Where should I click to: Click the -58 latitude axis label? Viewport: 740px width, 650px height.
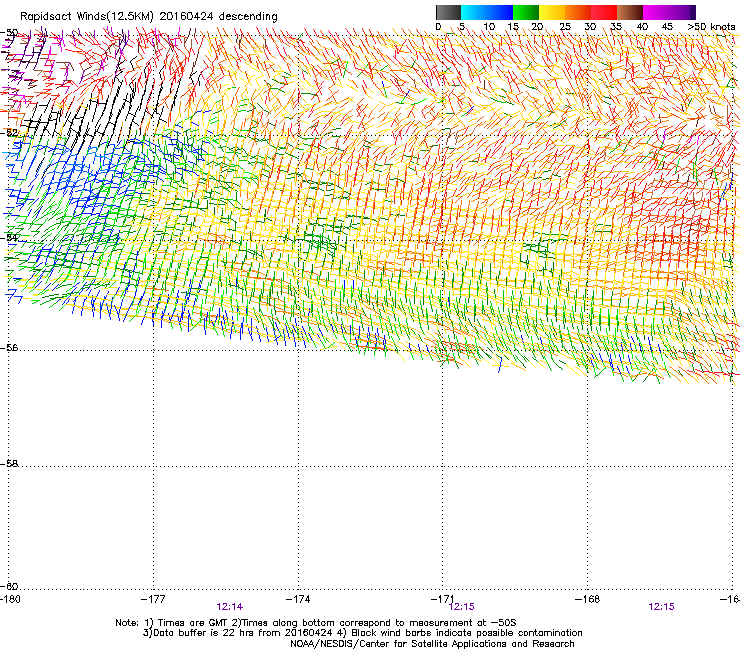[x=10, y=464]
